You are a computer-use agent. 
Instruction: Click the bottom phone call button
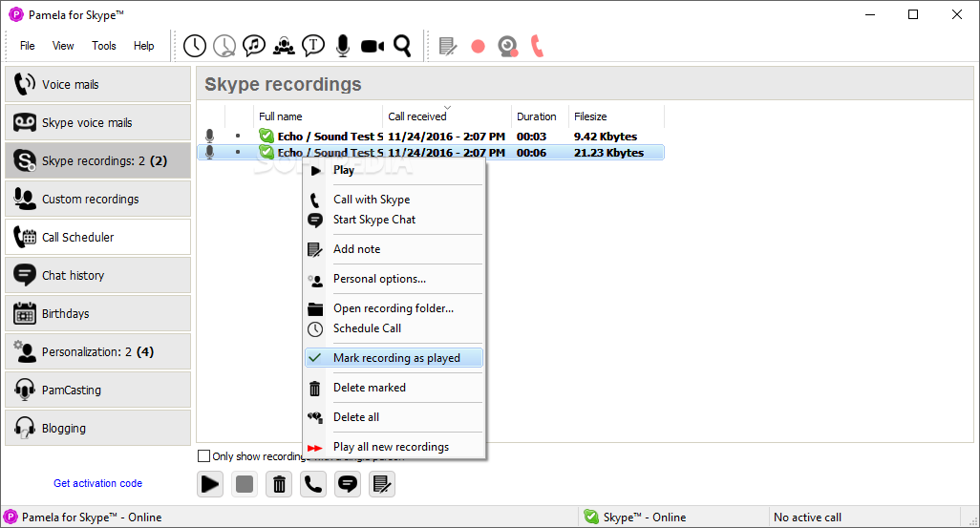coord(313,484)
